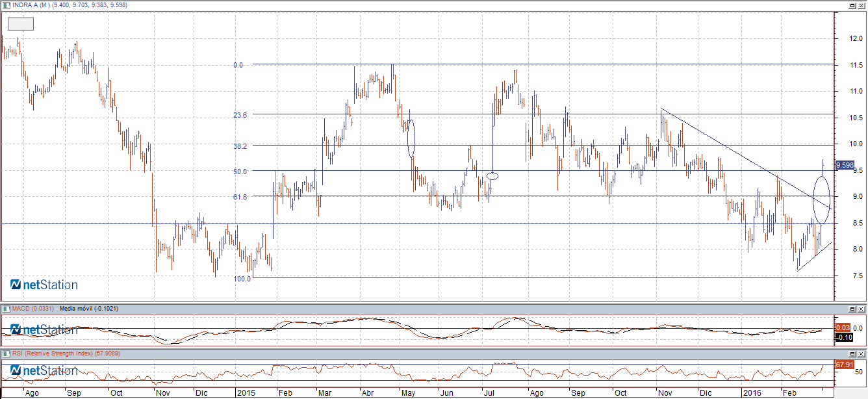Image resolution: width=868 pixels, height=399 pixels.
Task: Click the chart icon beside INDRA A title
Action: [x=6, y=6]
